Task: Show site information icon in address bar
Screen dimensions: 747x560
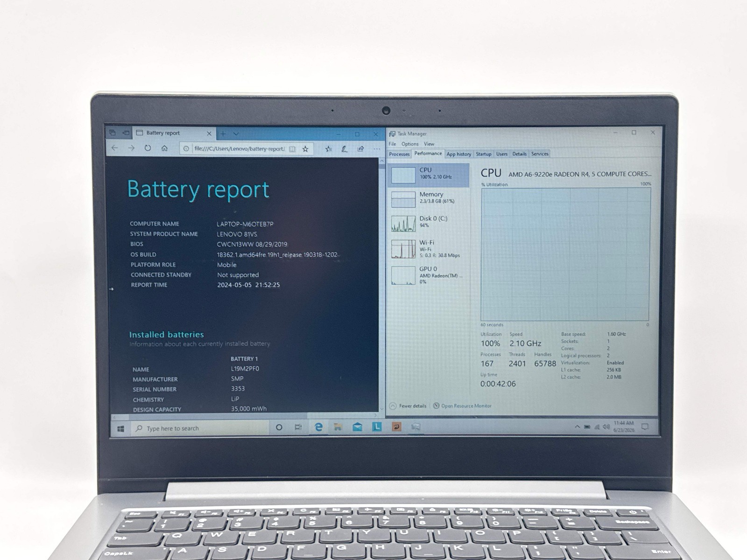Action: click(x=186, y=148)
